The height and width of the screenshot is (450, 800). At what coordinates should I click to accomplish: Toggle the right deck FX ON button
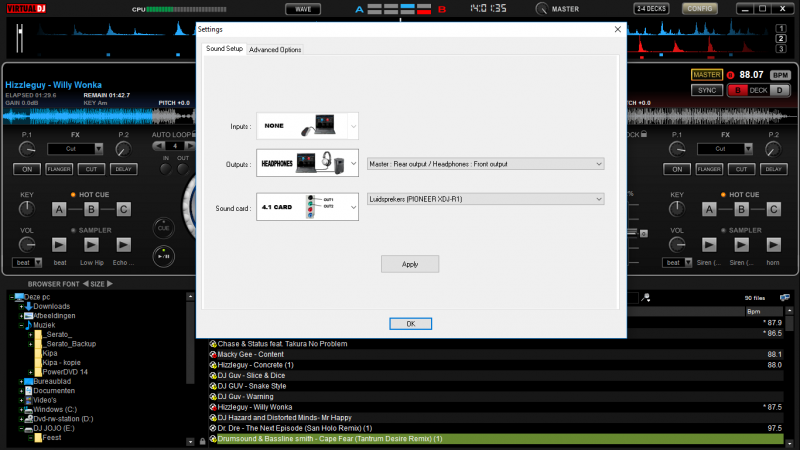(x=677, y=169)
